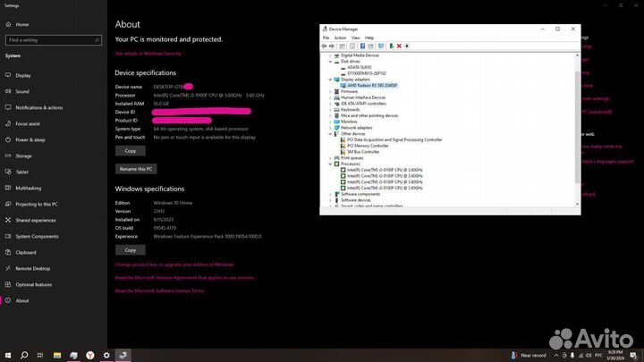This screenshot has width=644, height=362.
Task: Select the PCI Memory Controller device
Action: 368,146
